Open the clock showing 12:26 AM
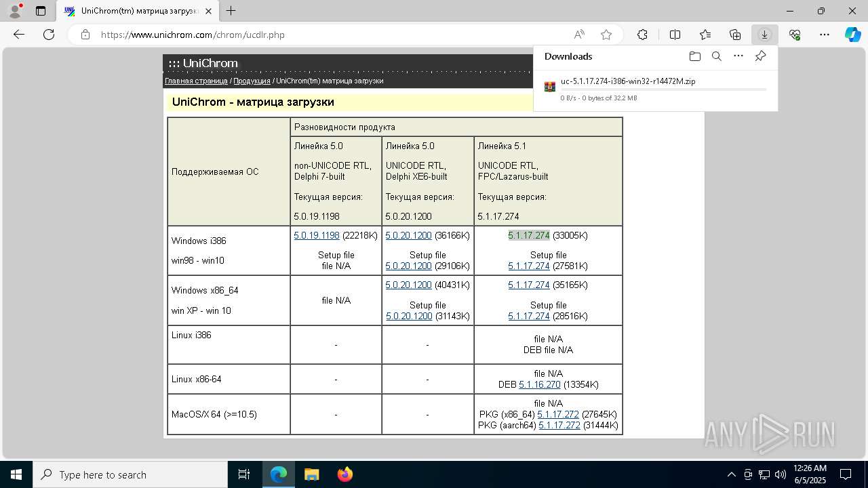The width and height of the screenshot is (868, 488). click(x=810, y=474)
